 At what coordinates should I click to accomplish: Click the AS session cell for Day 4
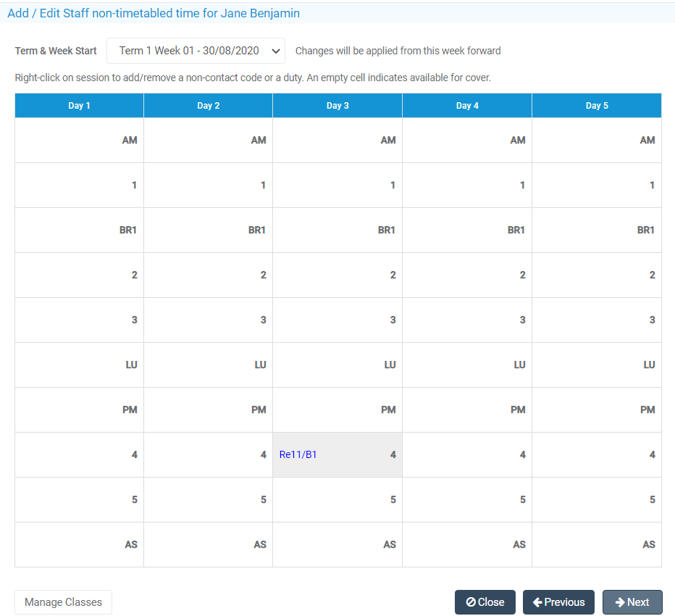(x=466, y=544)
